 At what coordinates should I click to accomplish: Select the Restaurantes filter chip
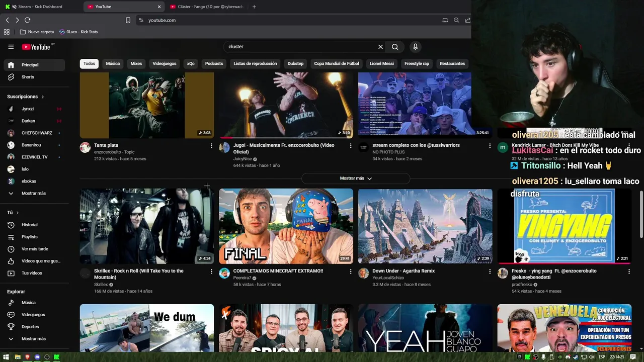pyautogui.click(x=452, y=64)
